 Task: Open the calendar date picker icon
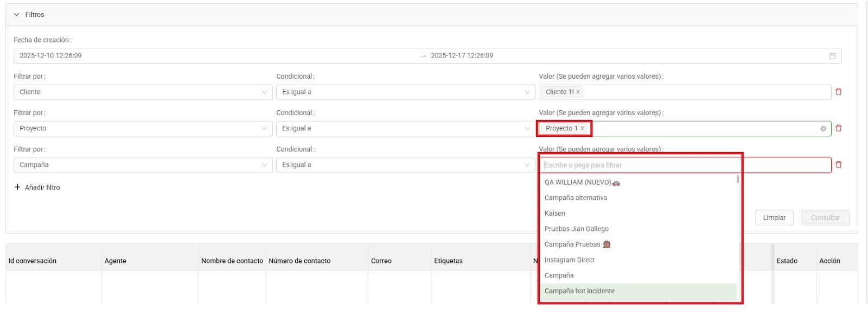coord(832,56)
